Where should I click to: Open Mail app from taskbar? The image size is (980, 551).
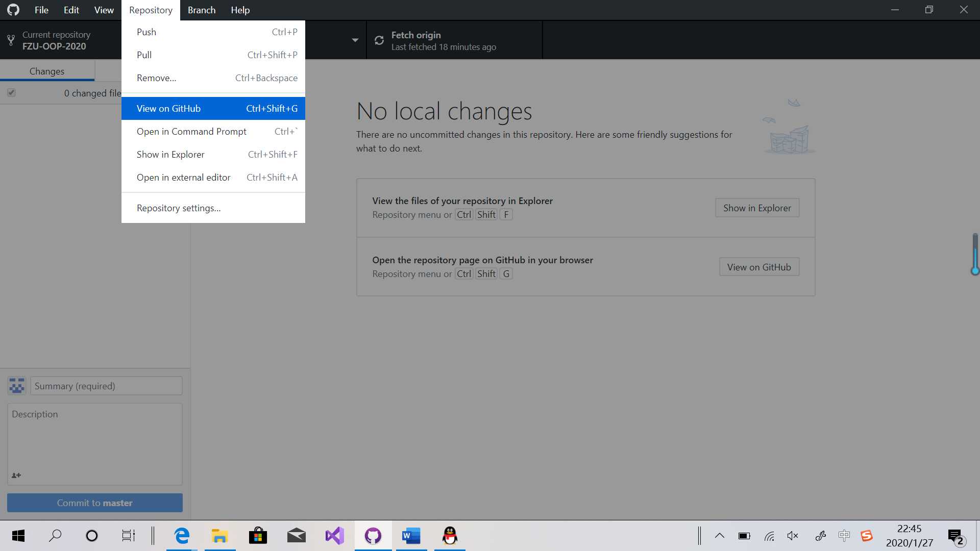tap(297, 536)
